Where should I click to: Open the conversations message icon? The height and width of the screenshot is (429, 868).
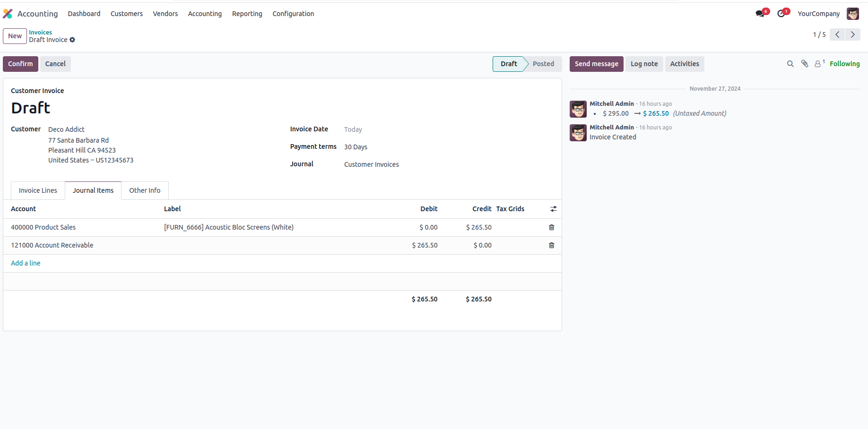(x=760, y=14)
